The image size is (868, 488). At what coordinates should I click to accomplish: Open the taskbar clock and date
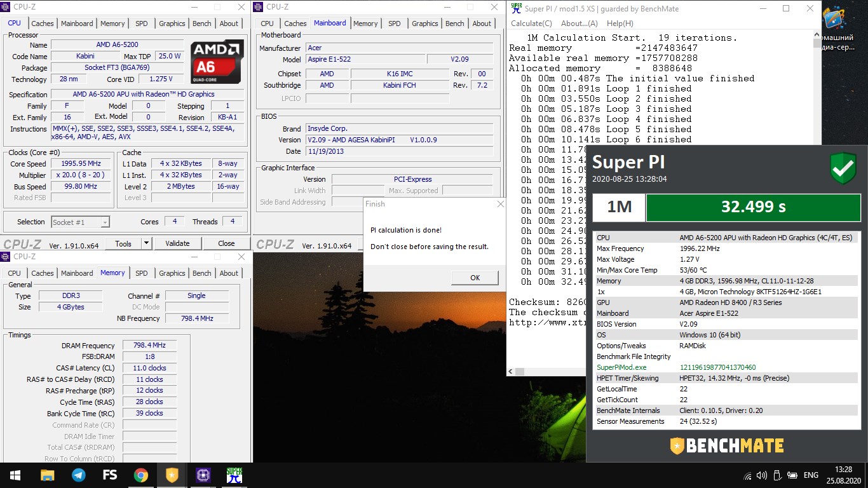[x=844, y=475]
